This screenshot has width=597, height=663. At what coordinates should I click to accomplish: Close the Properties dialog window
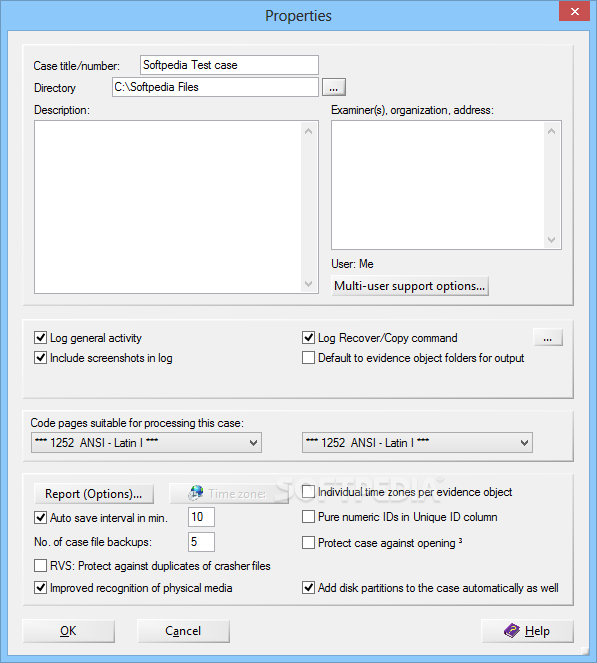[574, 11]
